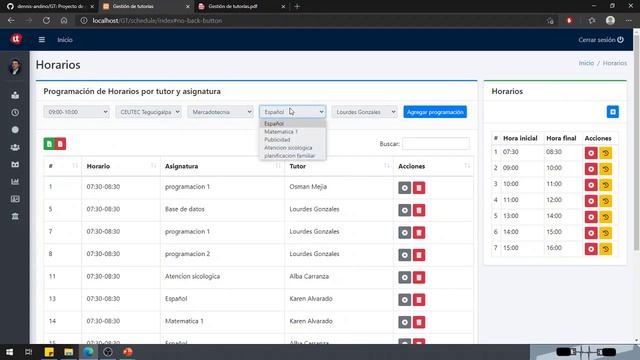Screen dimensions: 640x360
Task: Open the Lourdes Gonzales tutor dropdown
Action: [x=364, y=112]
